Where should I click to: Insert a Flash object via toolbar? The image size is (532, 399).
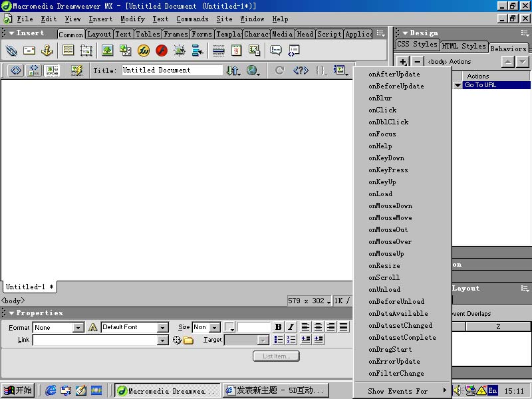(x=162, y=51)
